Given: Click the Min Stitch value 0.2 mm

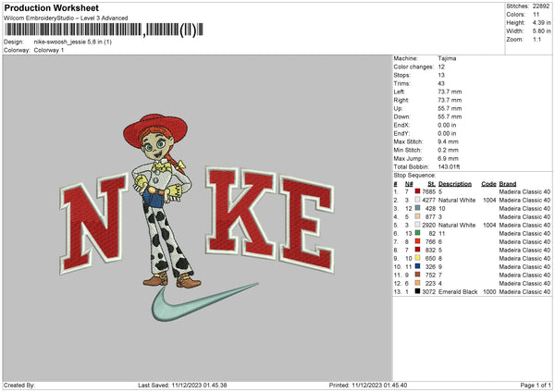Looking at the screenshot, I should 448,150.
